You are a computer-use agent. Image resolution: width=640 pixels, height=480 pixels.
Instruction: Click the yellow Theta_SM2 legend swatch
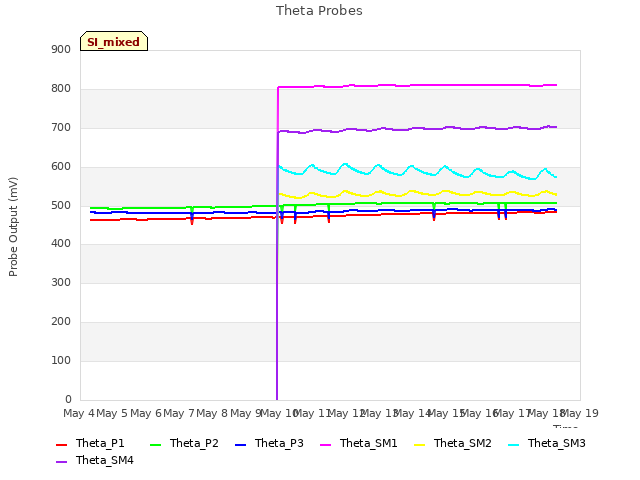[x=420, y=444]
